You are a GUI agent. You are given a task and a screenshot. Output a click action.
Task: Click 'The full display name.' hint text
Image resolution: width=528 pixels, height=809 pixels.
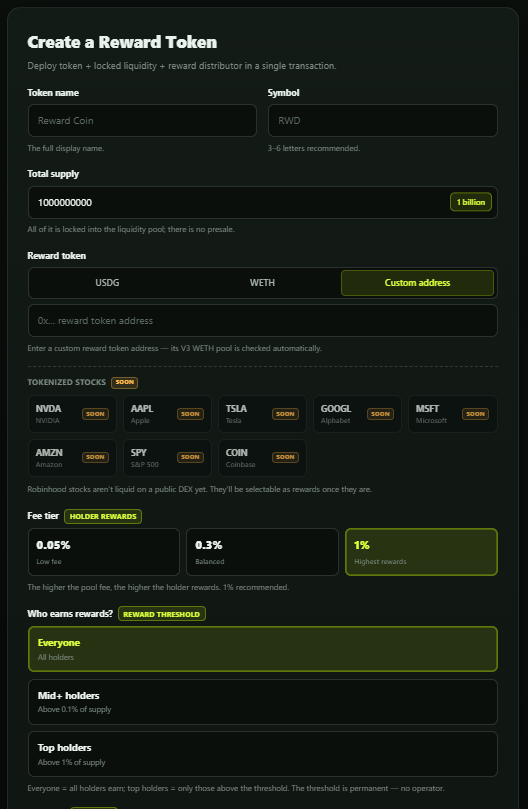66,149
